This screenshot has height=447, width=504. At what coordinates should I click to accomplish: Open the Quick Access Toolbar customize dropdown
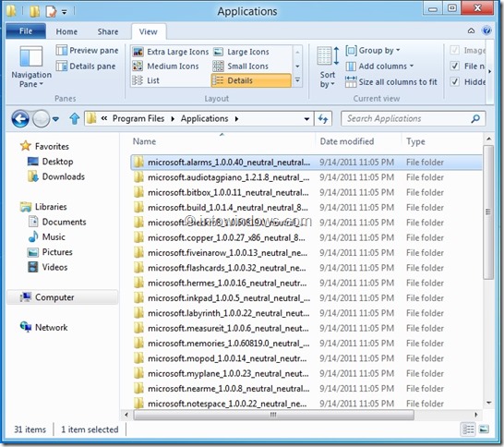point(65,12)
